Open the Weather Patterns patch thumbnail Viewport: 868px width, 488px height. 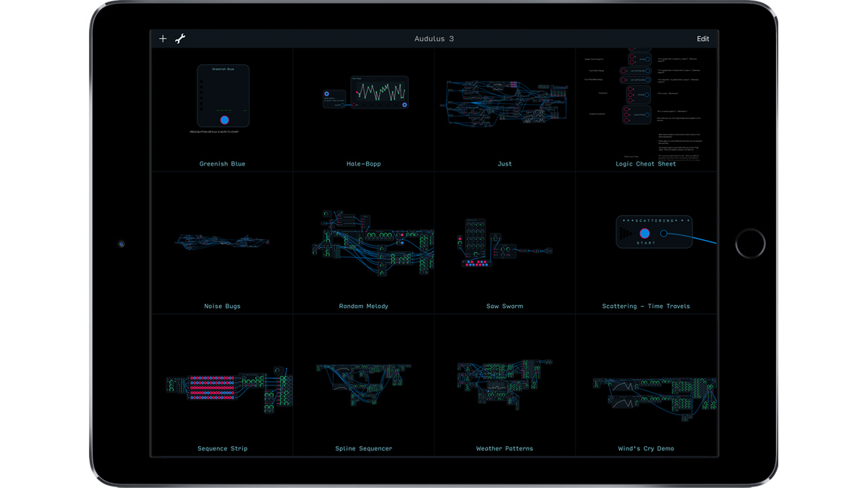coord(504,385)
